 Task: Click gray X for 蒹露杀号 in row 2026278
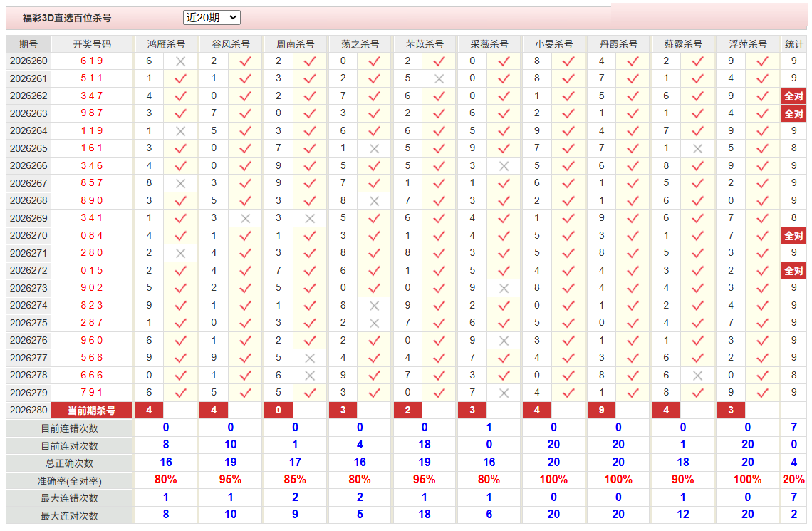point(697,376)
